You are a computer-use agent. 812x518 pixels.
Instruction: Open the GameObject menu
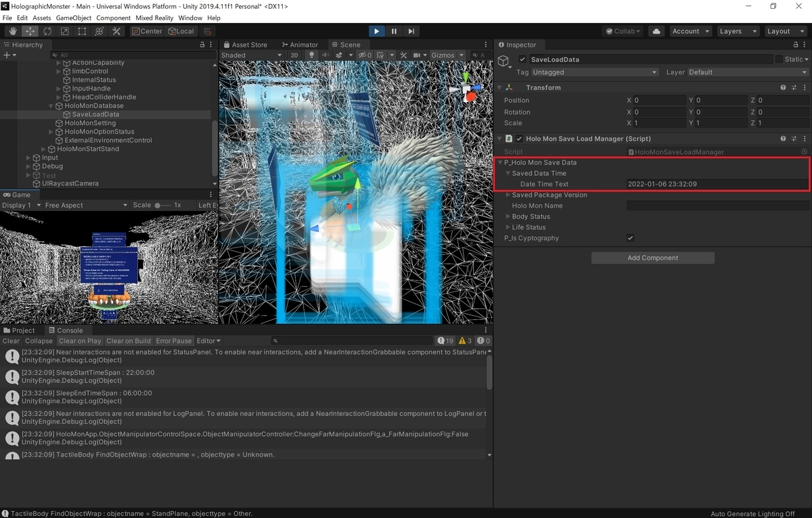tap(73, 18)
